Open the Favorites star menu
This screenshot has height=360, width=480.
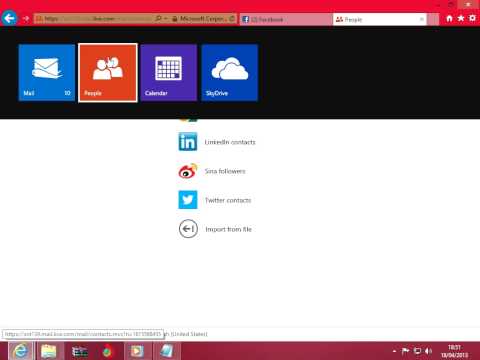tap(461, 18)
